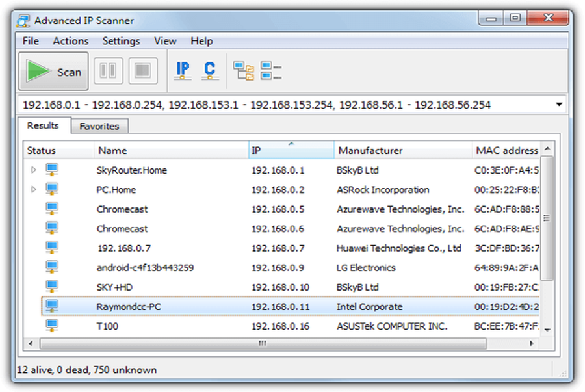Viewport: 585px width, 392px height.
Task: Click the computer icon for PC.Home
Action: (x=52, y=189)
